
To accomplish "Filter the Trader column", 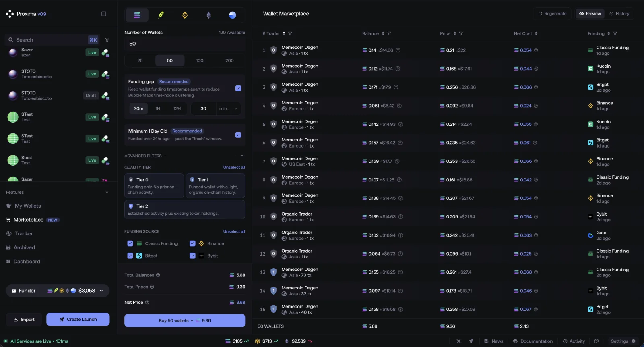I will pos(290,33).
